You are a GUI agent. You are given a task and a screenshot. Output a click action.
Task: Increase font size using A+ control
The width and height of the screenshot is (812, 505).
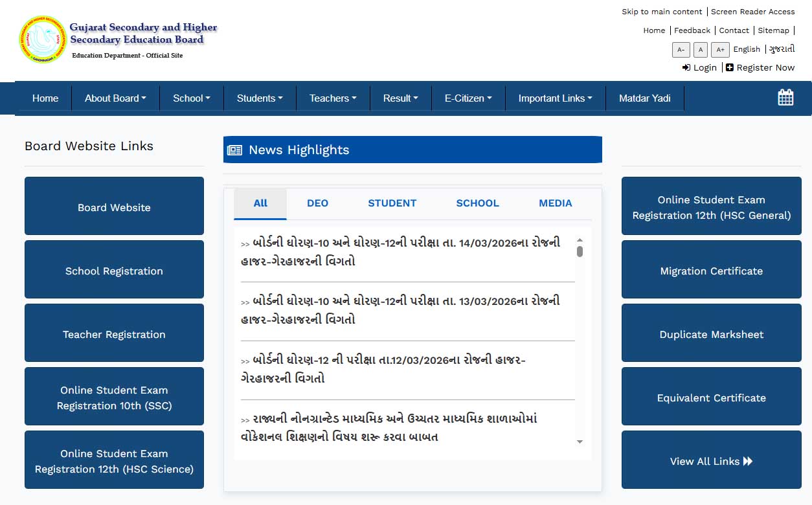click(720, 49)
